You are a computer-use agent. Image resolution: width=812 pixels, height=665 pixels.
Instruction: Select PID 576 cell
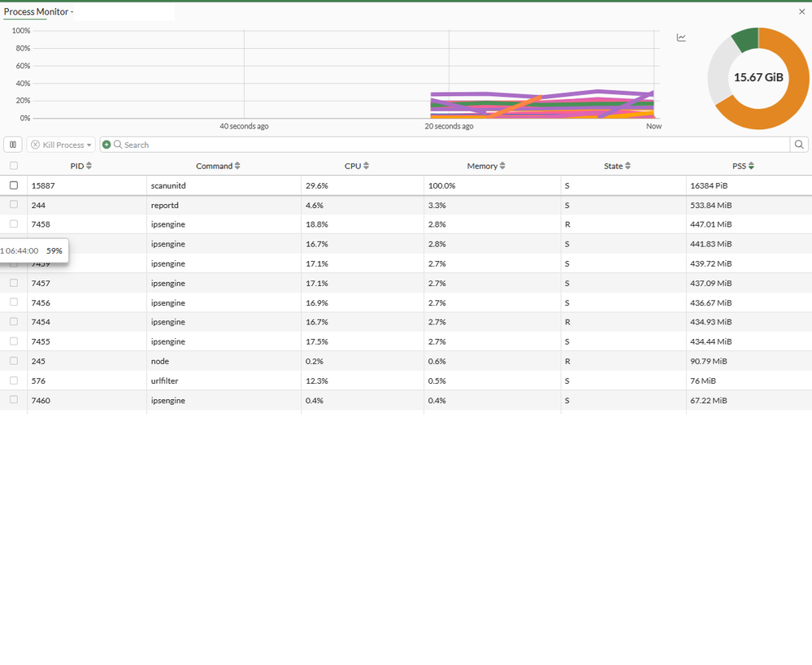click(x=86, y=380)
